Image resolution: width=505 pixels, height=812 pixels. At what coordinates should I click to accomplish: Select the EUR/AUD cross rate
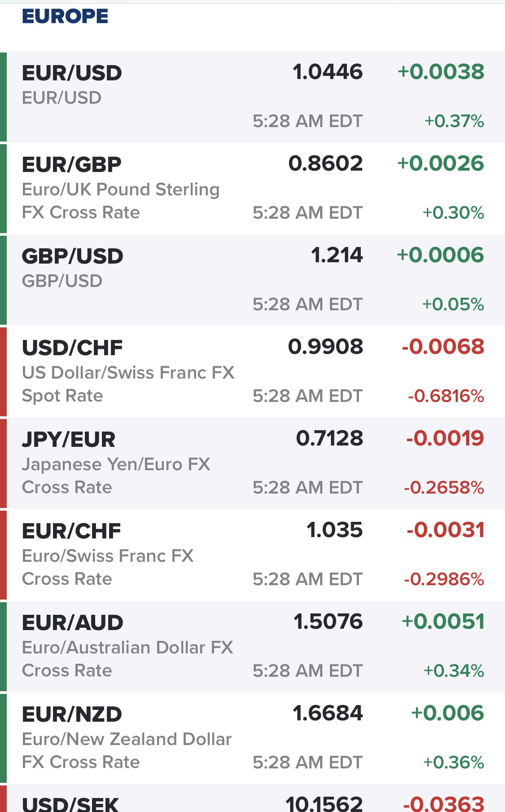pos(252,647)
